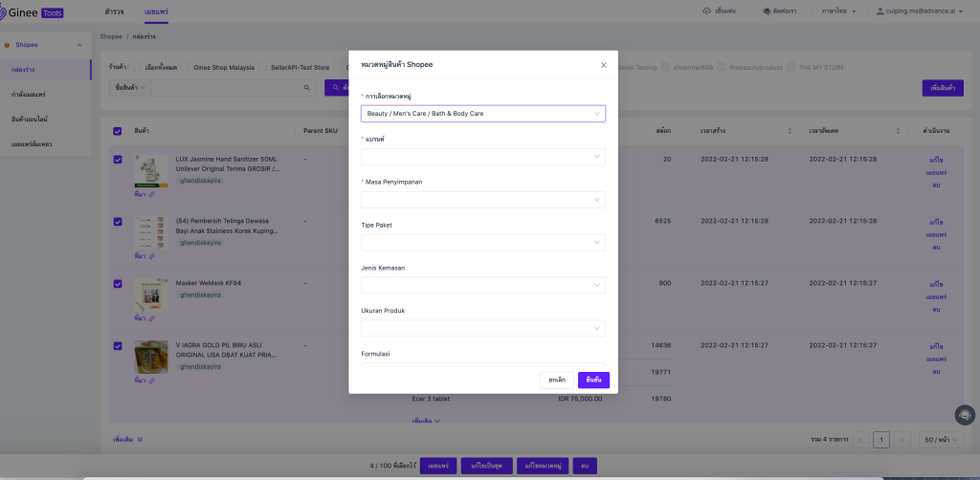This screenshot has width=980, height=480.
Task: Click the V IAGRA GOLD product thumbnail
Action: click(x=151, y=357)
